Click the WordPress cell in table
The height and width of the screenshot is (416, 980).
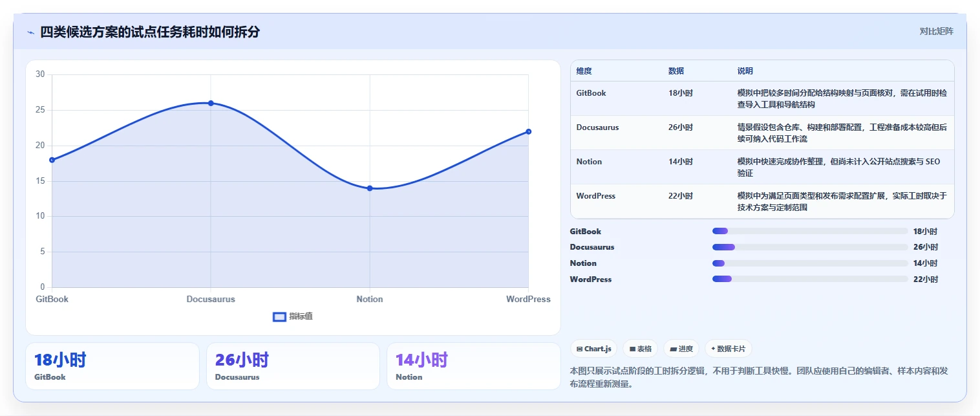[x=595, y=196]
